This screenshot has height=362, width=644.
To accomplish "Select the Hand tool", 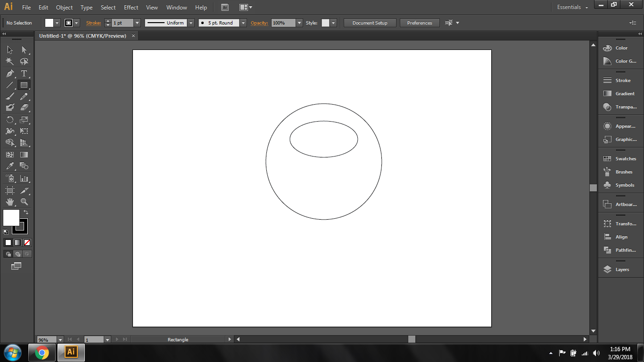I will pos(10,202).
